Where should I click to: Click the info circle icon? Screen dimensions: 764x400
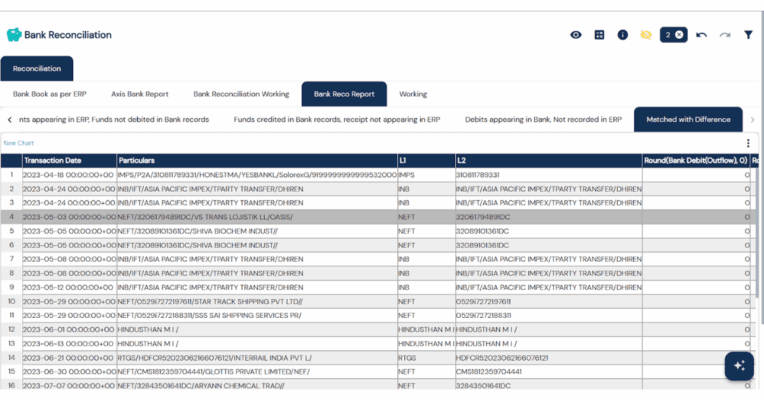(622, 35)
